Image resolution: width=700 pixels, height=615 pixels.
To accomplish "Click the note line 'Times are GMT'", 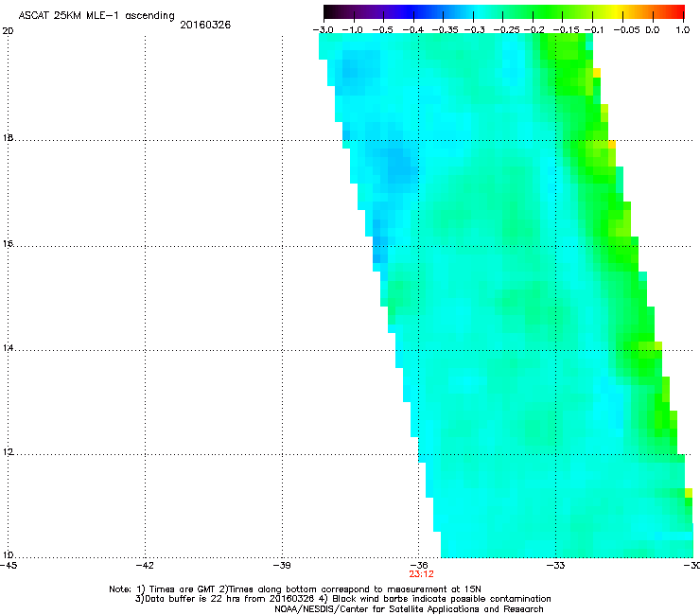I will pyautogui.click(x=183, y=589).
